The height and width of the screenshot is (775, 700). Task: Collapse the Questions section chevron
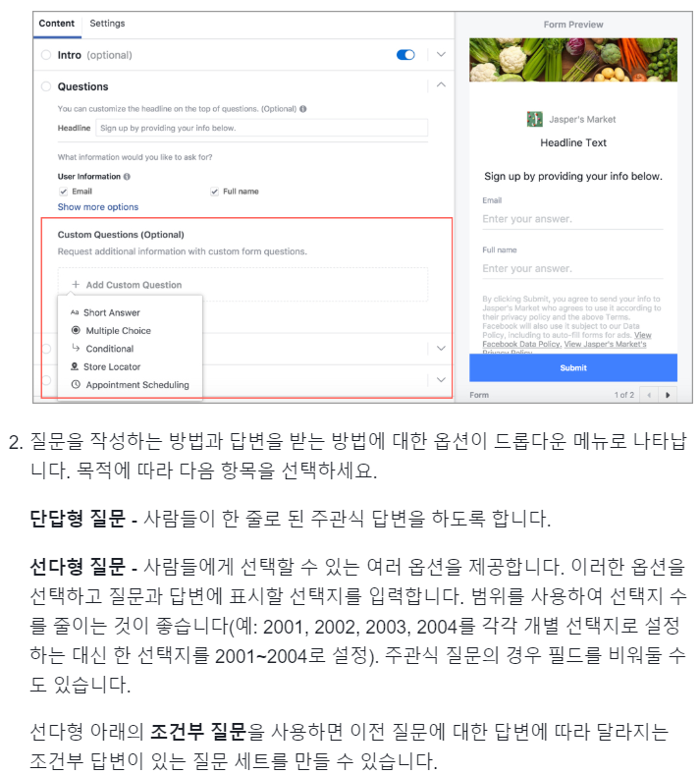pos(441,85)
